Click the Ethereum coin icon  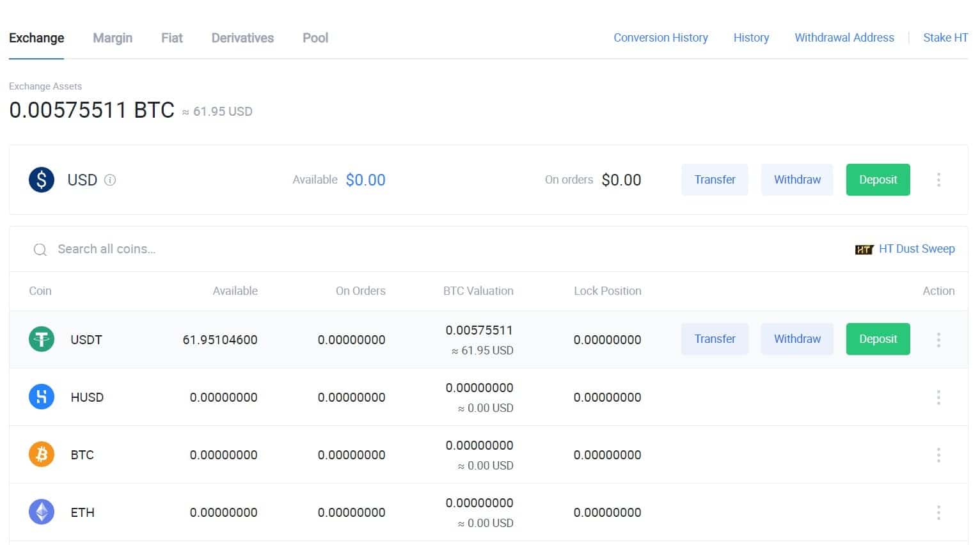coord(41,512)
